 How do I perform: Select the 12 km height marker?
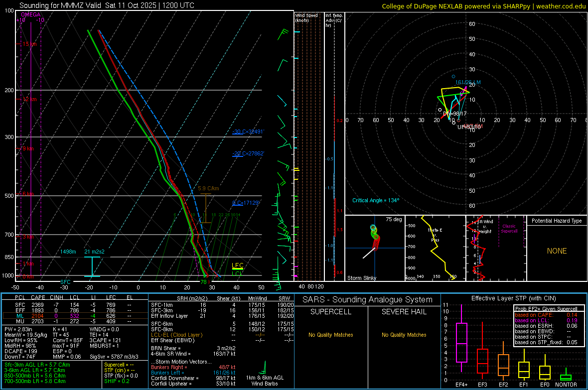(x=29, y=100)
